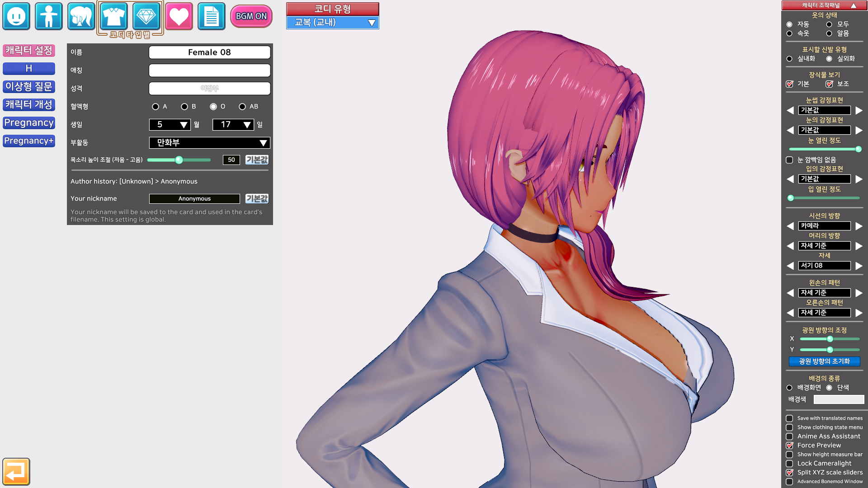The width and height of the screenshot is (868, 488).
Task: Open the birthday month dropdown
Action: pyautogui.click(x=170, y=125)
